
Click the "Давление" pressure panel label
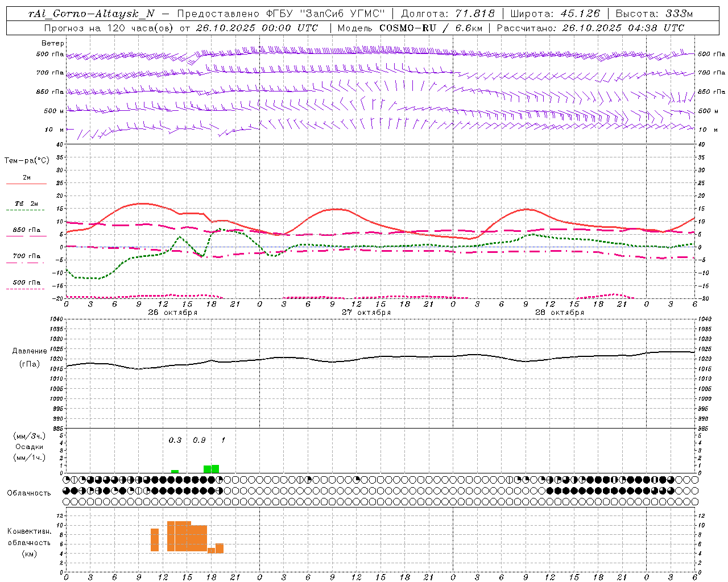click(x=30, y=351)
